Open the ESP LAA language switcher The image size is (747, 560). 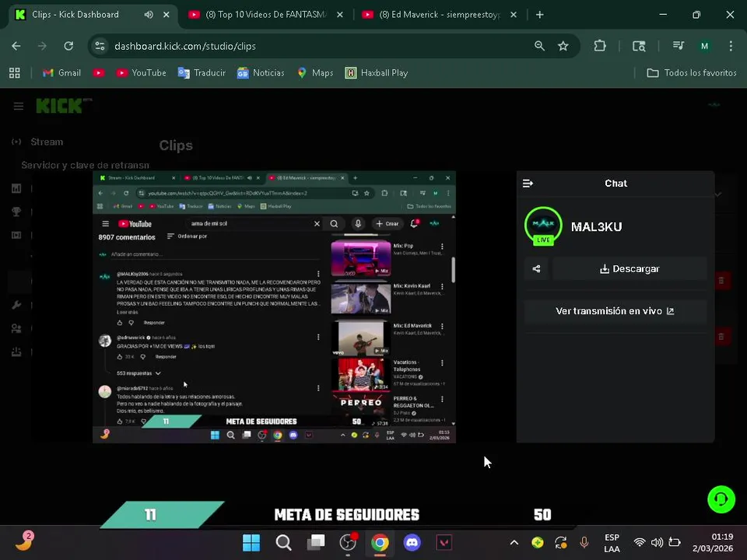point(612,543)
